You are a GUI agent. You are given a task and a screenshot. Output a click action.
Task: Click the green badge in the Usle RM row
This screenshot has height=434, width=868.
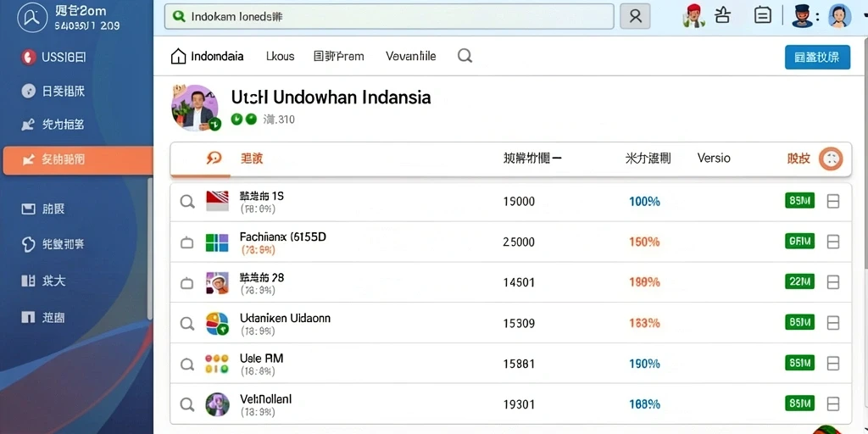(800, 363)
